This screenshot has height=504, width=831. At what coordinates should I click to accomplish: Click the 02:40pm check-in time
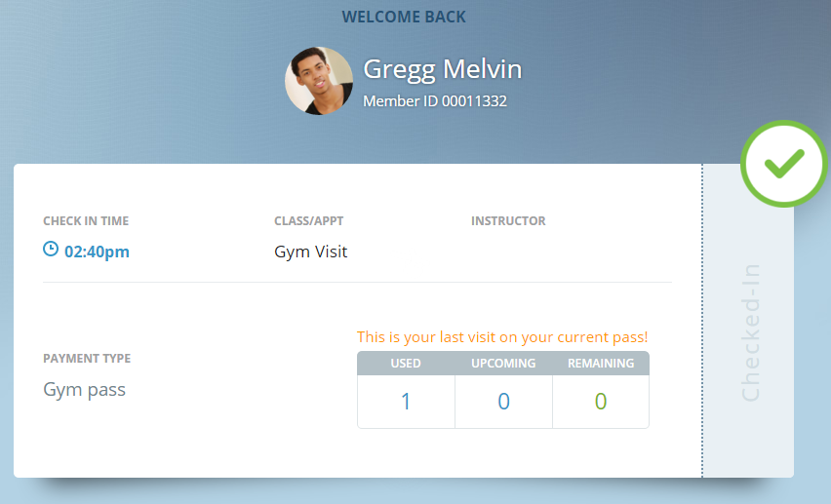click(x=97, y=252)
